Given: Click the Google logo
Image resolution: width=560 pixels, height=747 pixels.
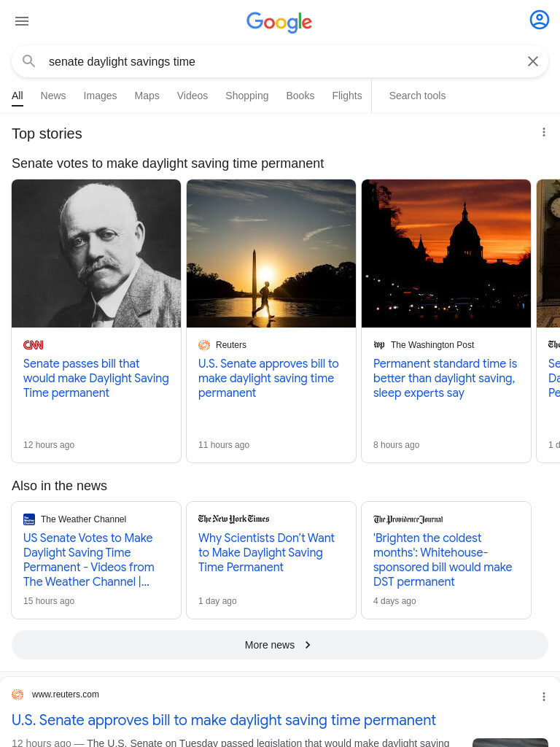Looking at the screenshot, I should (x=279, y=22).
